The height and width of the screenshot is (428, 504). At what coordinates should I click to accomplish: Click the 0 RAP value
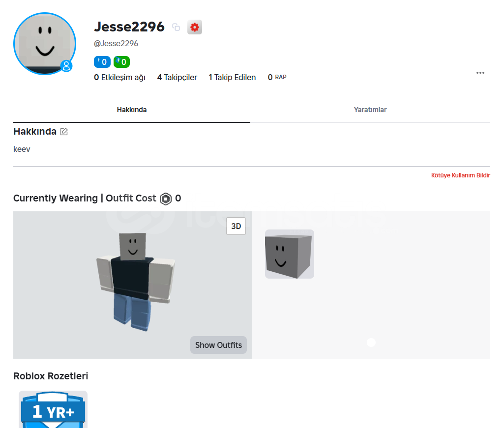(277, 78)
